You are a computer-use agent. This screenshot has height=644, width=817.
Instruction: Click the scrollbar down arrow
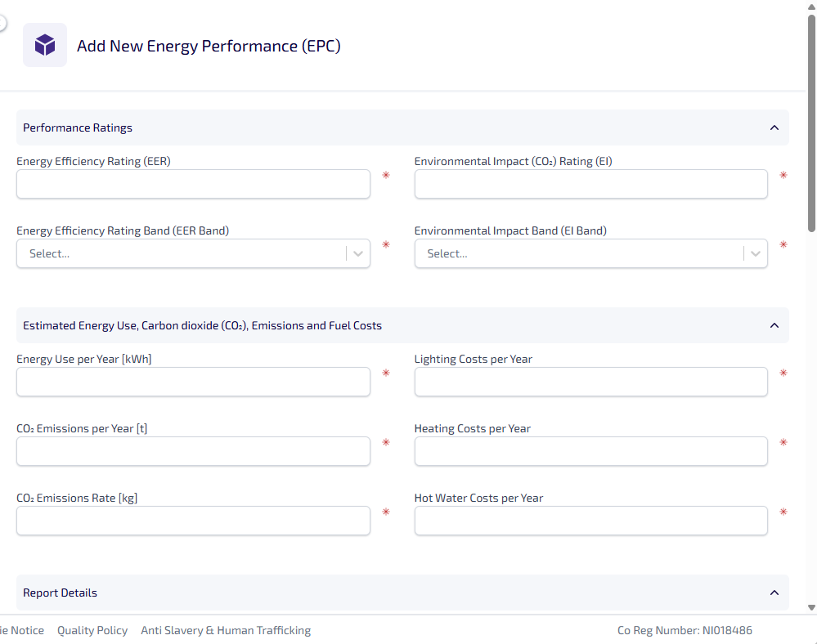coord(811,607)
